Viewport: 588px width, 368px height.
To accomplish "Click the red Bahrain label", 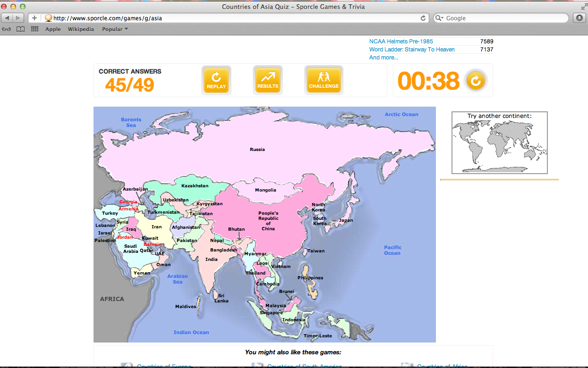I will (x=153, y=244).
